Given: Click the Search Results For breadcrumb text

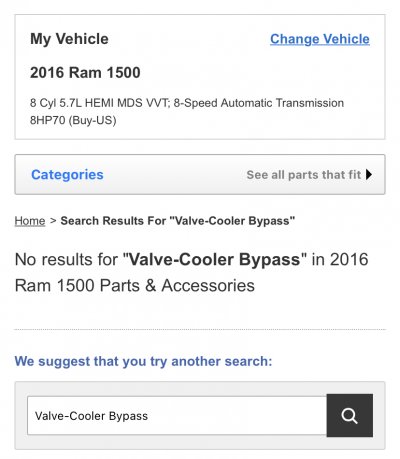Looking at the screenshot, I should click(x=178, y=221).
